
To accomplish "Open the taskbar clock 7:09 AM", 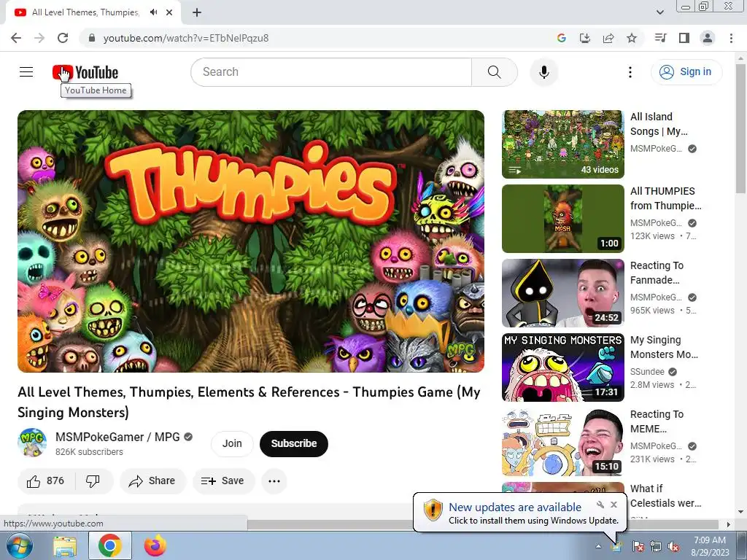I will pyautogui.click(x=710, y=546).
